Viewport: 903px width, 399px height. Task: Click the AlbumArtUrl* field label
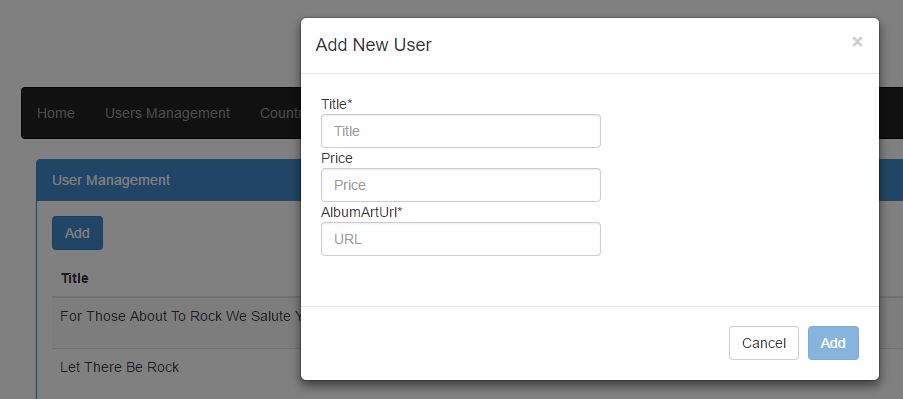click(x=362, y=212)
